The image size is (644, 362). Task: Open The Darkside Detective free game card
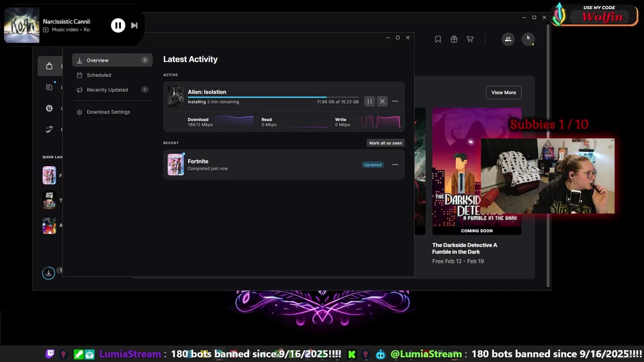[x=476, y=171]
